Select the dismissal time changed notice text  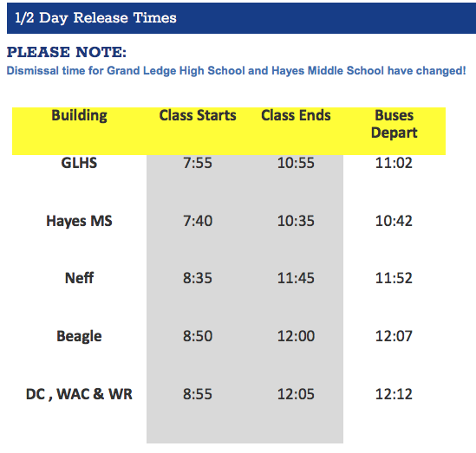(236, 71)
